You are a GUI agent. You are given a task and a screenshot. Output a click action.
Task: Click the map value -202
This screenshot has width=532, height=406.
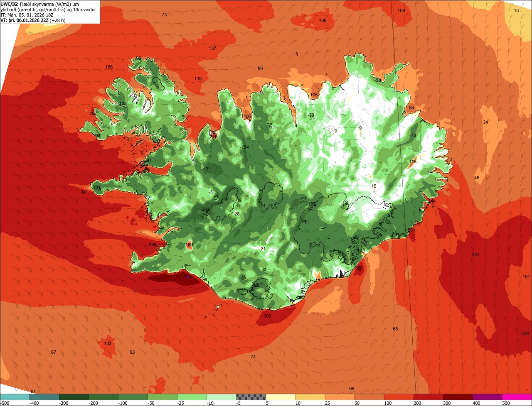(205, 209)
